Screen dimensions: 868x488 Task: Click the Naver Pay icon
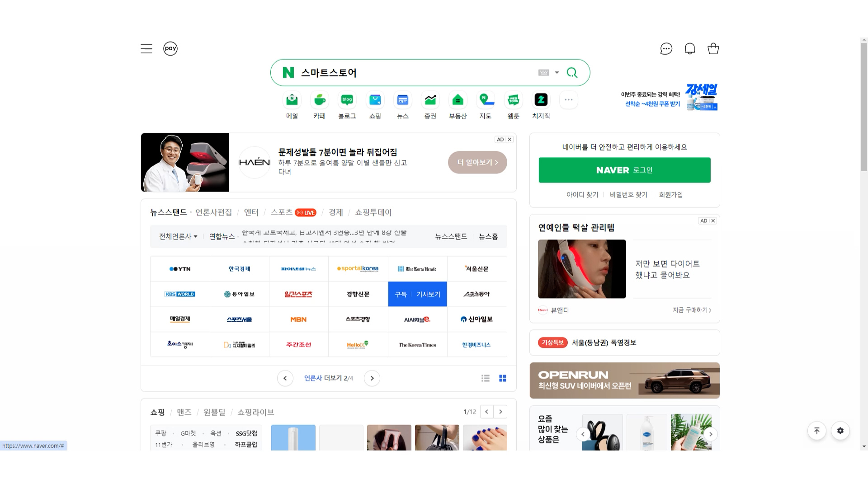[x=170, y=49]
